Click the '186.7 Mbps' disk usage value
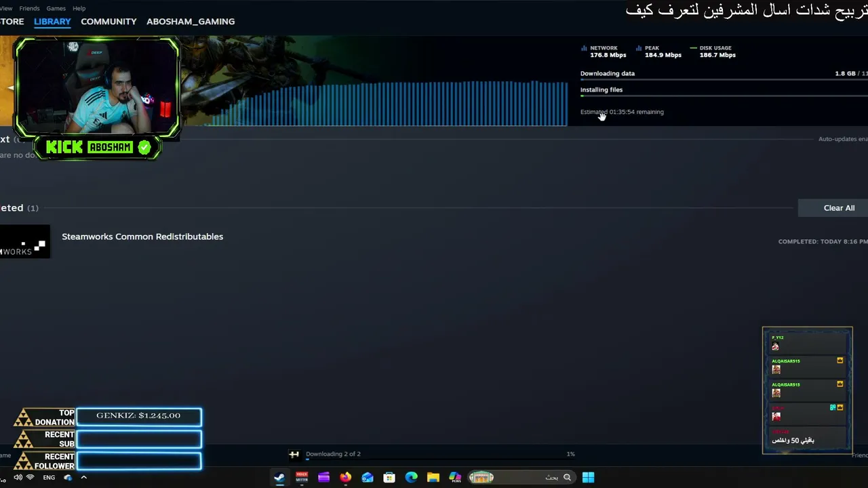Screen dimensions: 868x488 click(717, 55)
